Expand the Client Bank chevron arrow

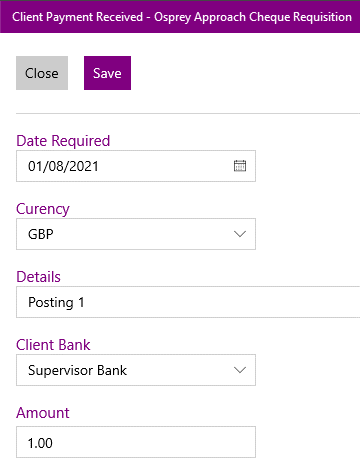pos(240,370)
